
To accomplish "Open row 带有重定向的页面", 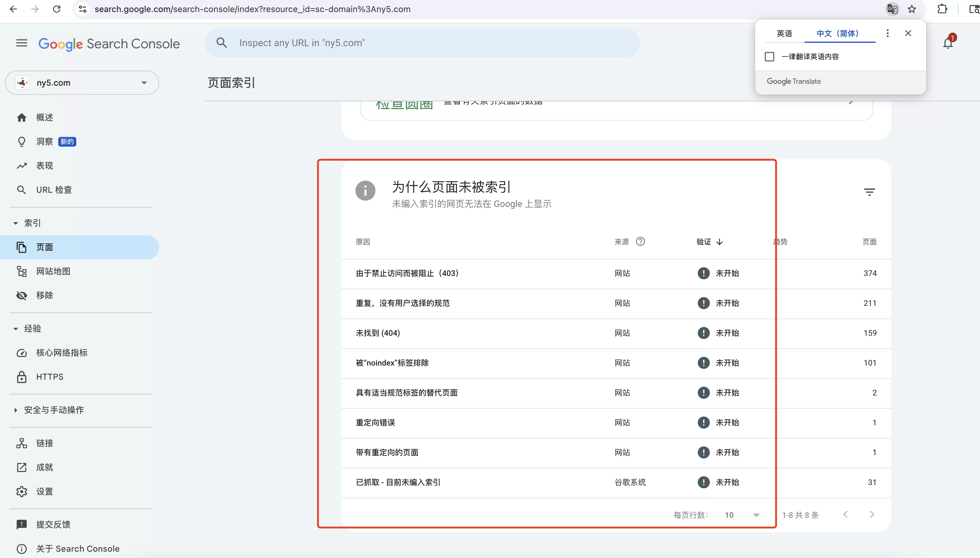I will (x=616, y=453).
